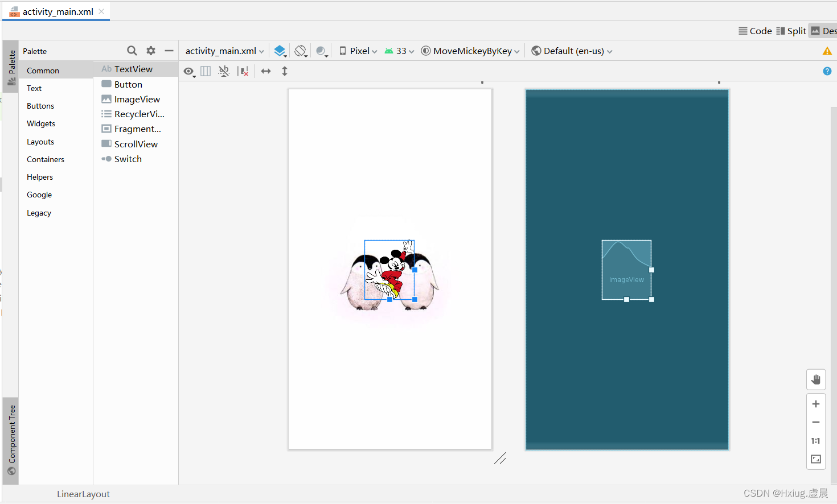Open MoveMickeyByKey theme dropdown
The width and height of the screenshot is (837, 504).
470,51
